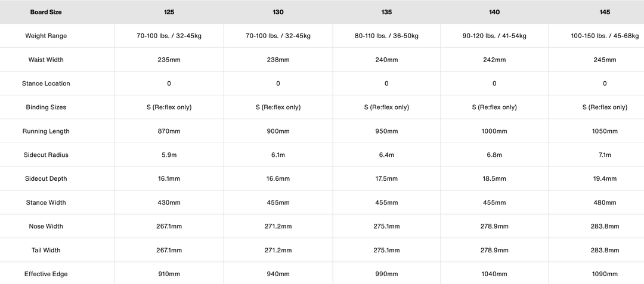Click the 5.9m sidecut radius value

pyautogui.click(x=169, y=155)
